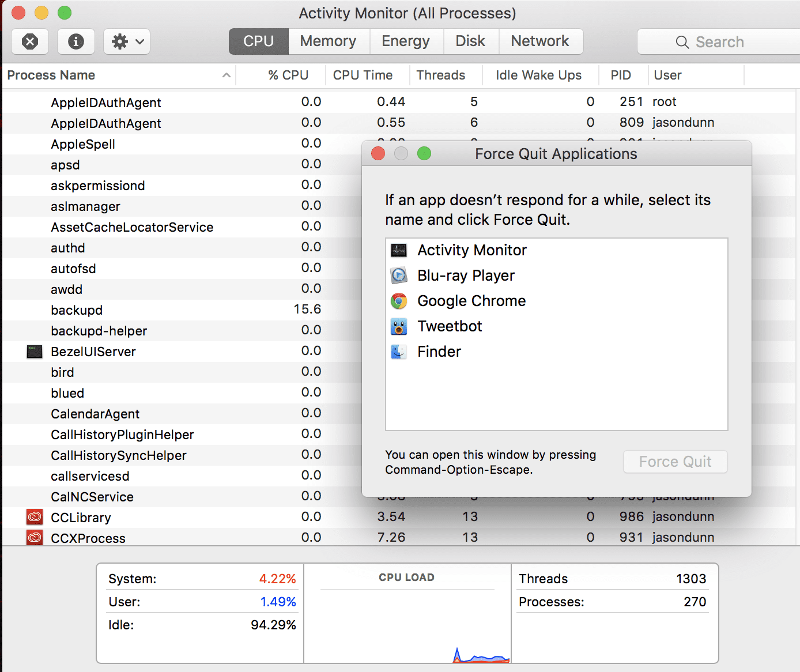The height and width of the screenshot is (672, 800).
Task: Click the Activity Monitor icon in Force Quit list
Action: tap(399, 250)
